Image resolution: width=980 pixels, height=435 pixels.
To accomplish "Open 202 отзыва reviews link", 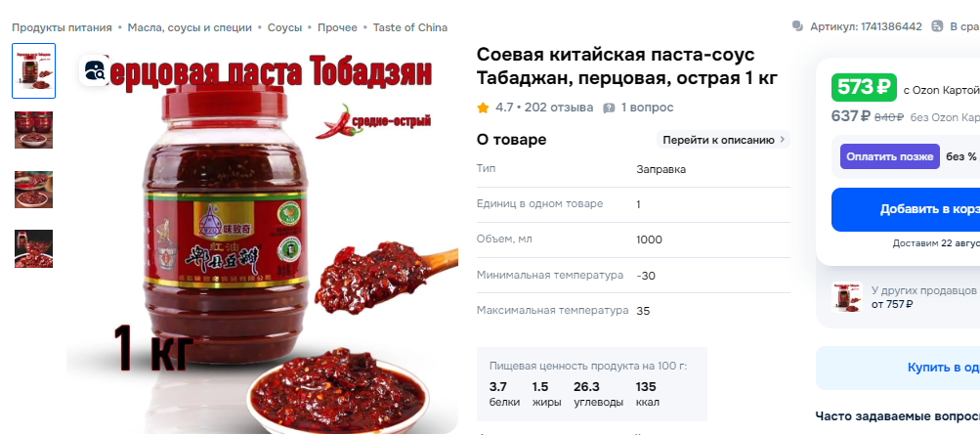I will click(559, 108).
